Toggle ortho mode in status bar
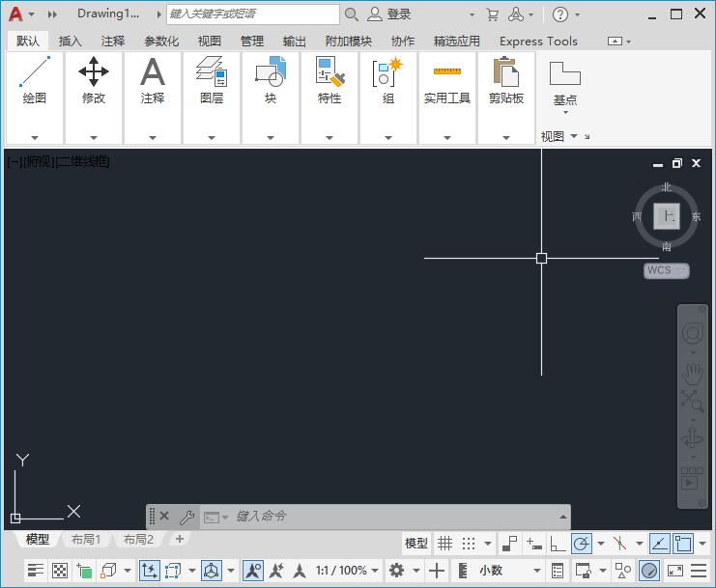716x588 pixels. 558,544
